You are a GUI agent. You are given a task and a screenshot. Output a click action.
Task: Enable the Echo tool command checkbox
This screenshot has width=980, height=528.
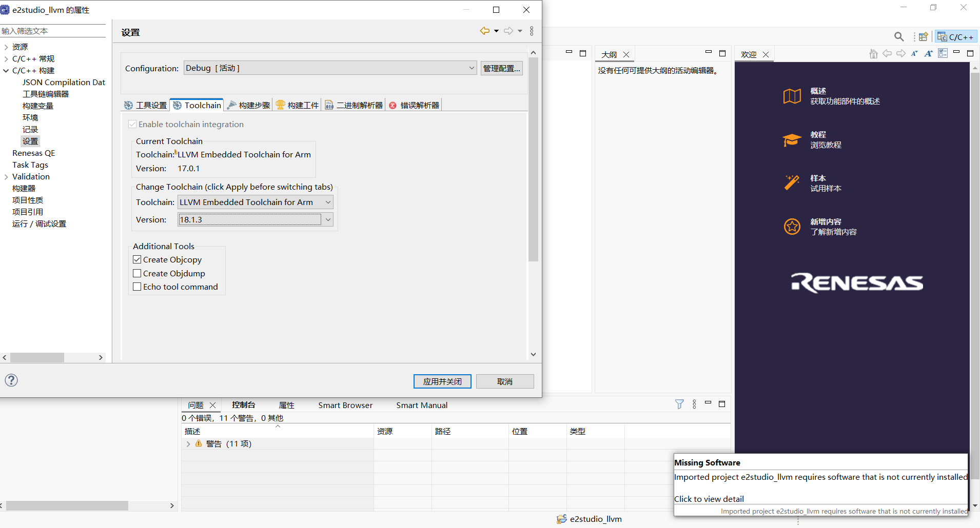click(137, 287)
